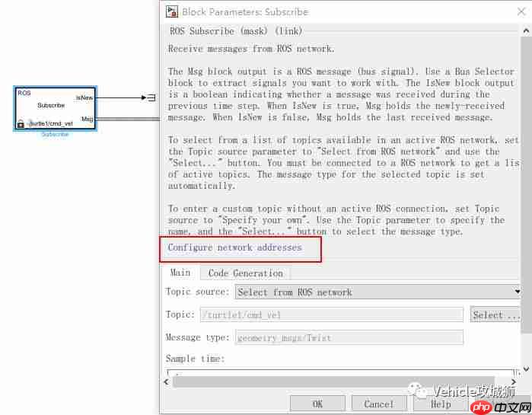Click the Cancel button

pyautogui.click(x=379, y=404)
